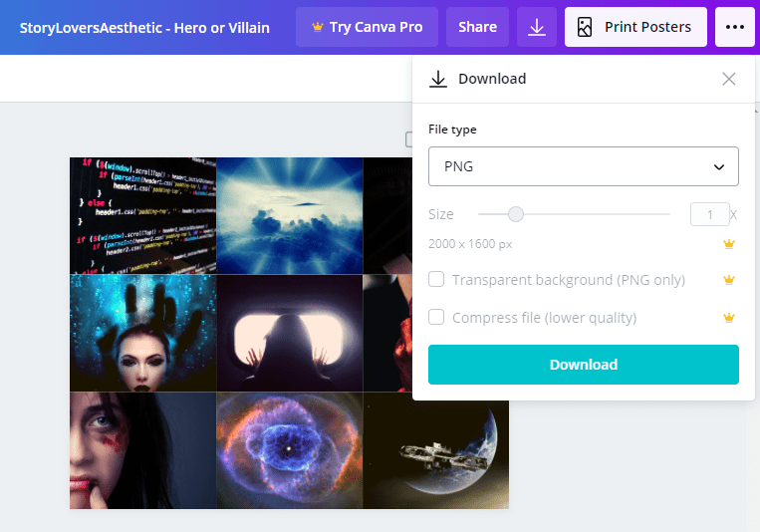This screenshot has width=760, height=532.
Task: Click the Try Canva Pro button
Action: click(368, 27)
